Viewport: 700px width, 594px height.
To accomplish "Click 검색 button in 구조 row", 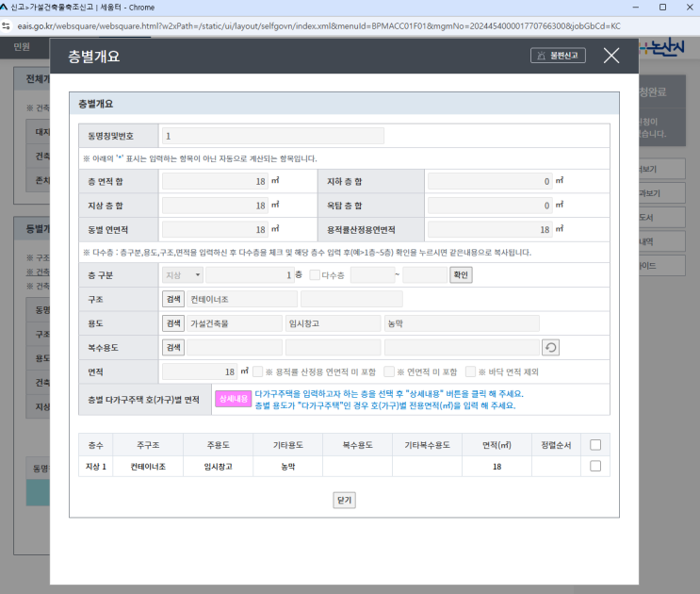I will (x=173, y=299).
